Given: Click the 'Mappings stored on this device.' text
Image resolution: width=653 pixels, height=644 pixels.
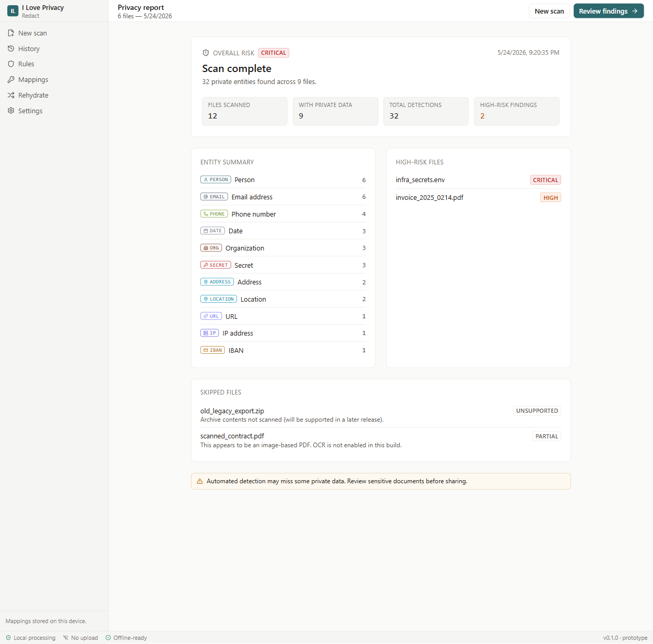Looking at the screenshot, I should click(x=46, y=621).
